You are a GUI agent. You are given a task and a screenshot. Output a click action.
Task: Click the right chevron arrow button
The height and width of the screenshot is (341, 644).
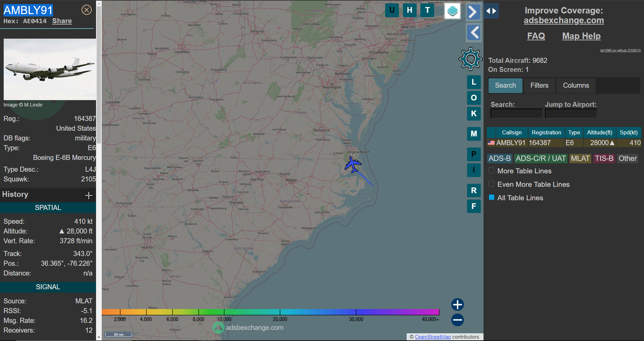coord(473,12)
